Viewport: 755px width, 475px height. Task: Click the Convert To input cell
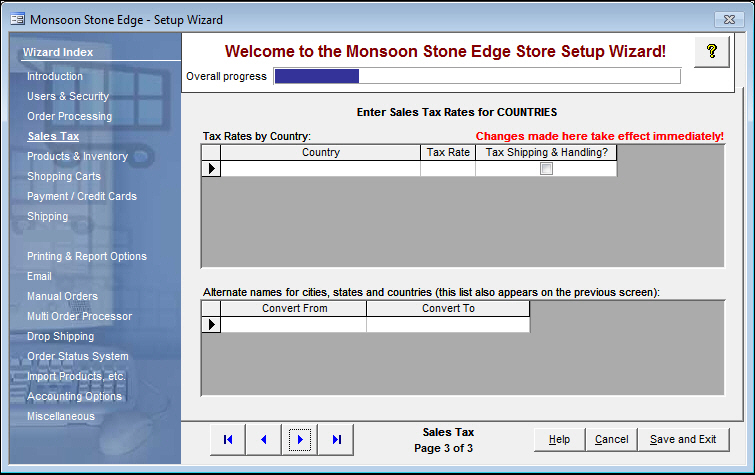tap(447, 325)
